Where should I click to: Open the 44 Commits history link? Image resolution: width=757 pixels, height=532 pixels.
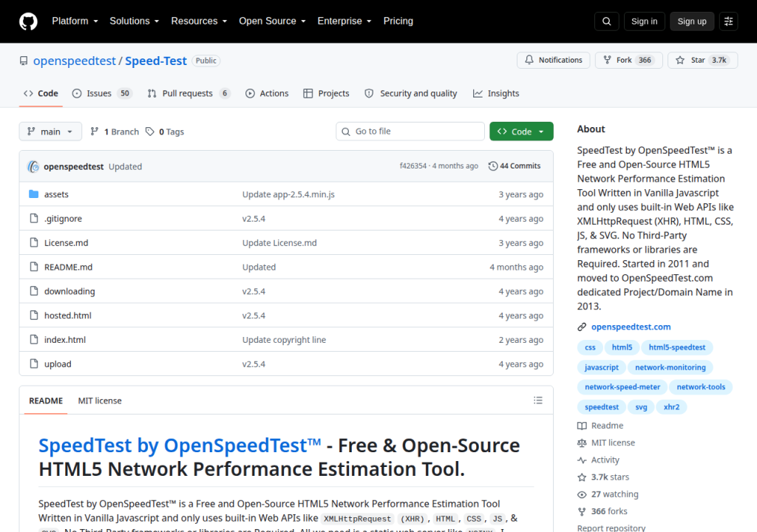515,166
